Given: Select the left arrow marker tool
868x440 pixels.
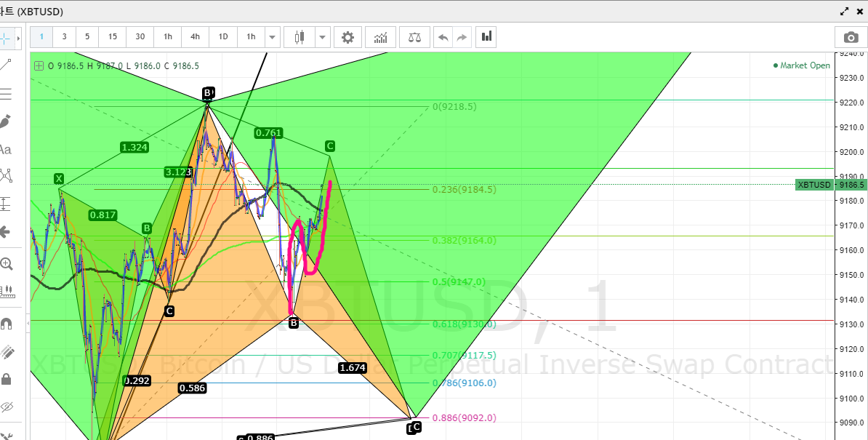Looking at the screenshot, I should click(6, 231).
